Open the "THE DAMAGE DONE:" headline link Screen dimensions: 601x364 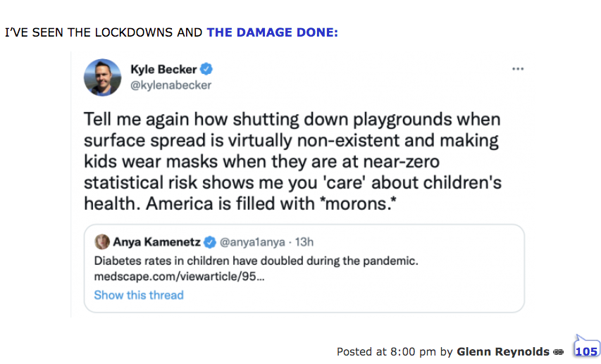[x=272, y=32]
